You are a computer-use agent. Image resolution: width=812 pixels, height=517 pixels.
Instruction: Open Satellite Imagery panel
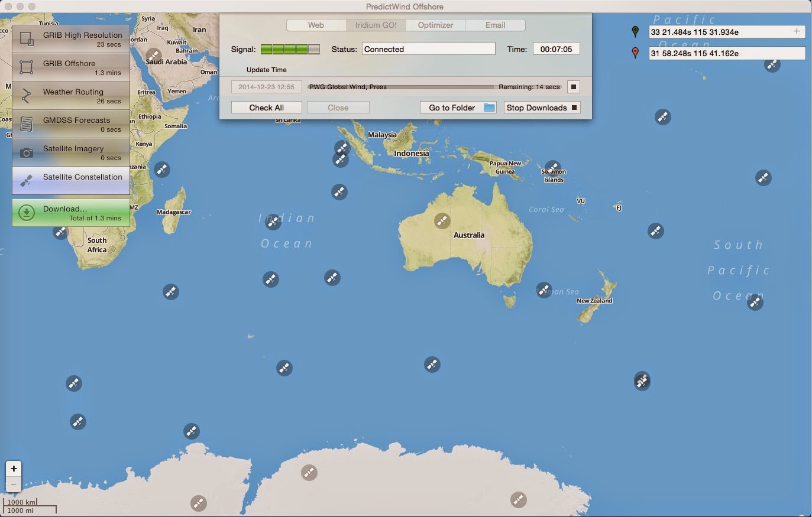(x=71, y=152)
